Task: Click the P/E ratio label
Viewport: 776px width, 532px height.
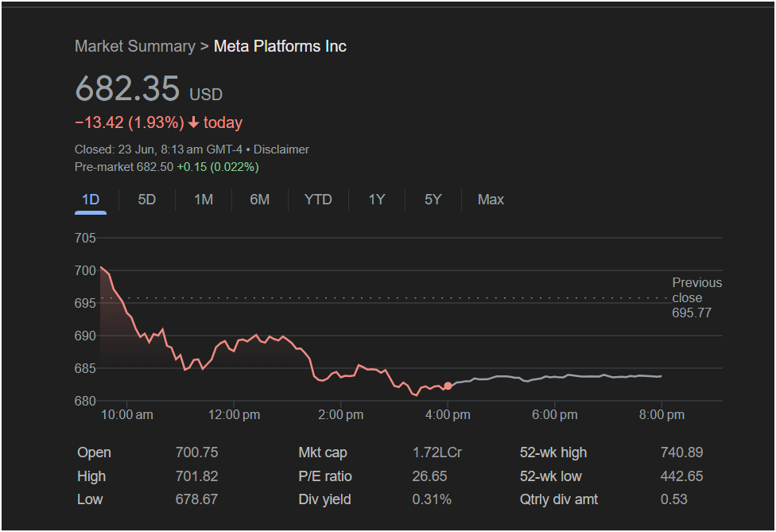Action: 325,476
